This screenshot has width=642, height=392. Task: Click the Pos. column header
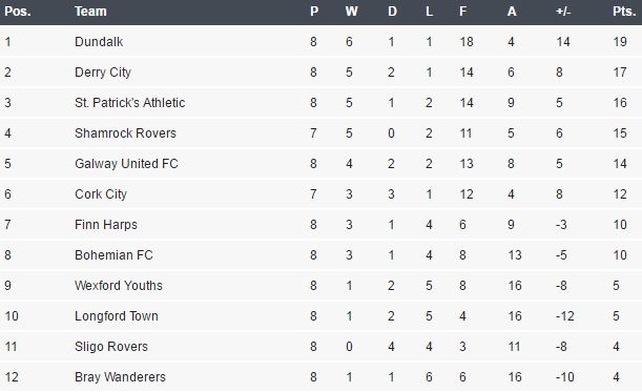[18, 11]
